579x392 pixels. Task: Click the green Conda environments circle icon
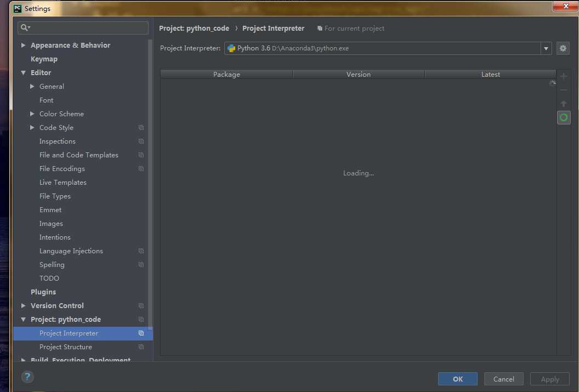[x=564, y=118]
